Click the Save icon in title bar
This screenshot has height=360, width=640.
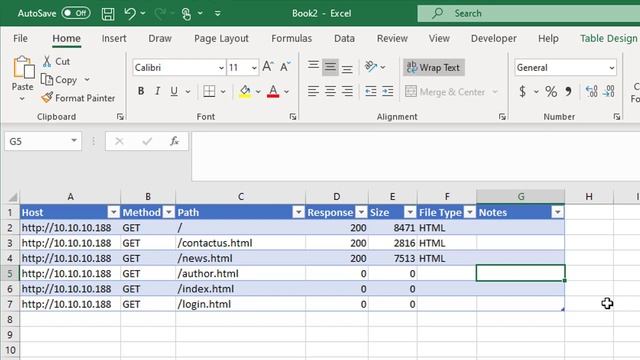(108, 14)
